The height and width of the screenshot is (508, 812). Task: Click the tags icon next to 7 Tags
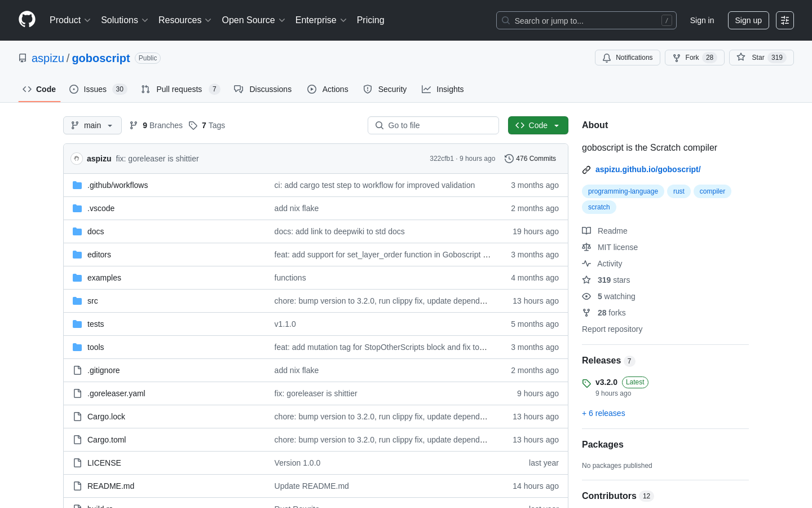point(193,125)
